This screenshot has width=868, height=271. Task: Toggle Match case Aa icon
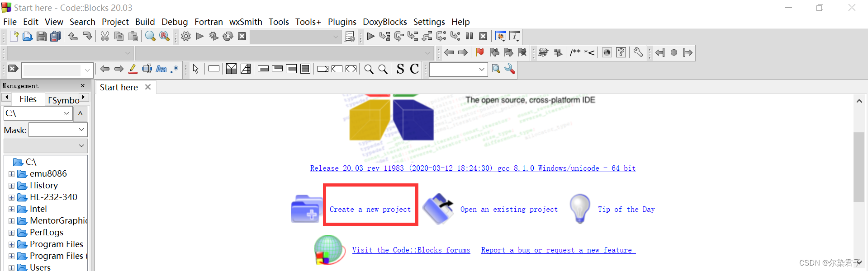point(161,69)
